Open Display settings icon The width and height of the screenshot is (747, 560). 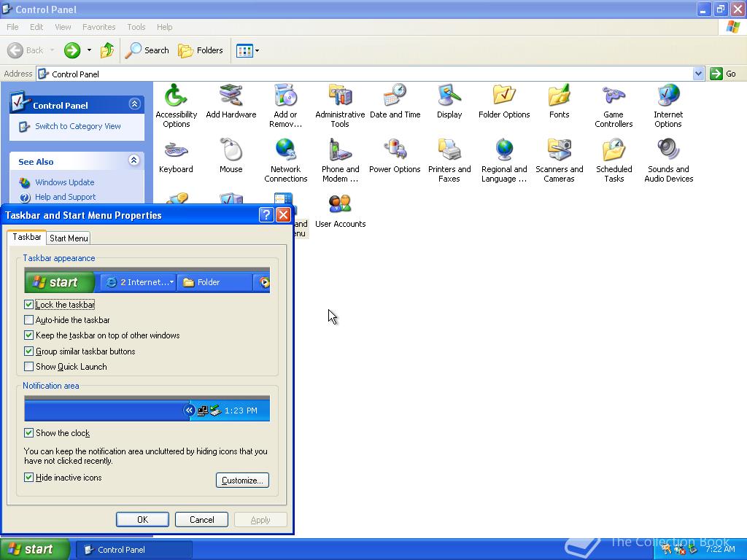[x=449, y=101]
